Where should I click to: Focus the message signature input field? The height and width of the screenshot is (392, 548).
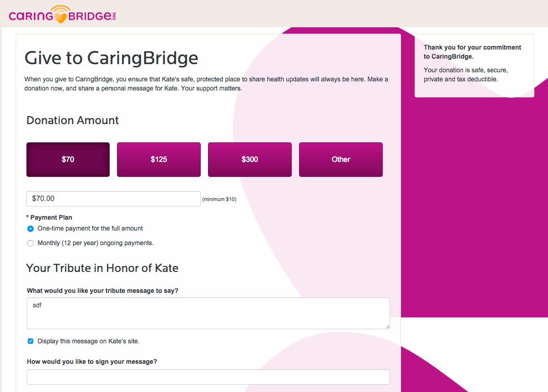208,377
